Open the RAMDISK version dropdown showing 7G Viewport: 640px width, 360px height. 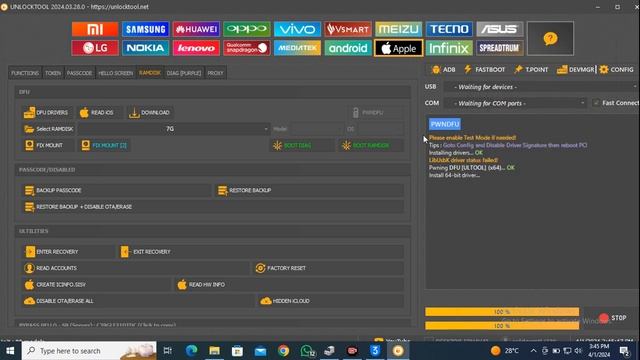click(173, 129)
